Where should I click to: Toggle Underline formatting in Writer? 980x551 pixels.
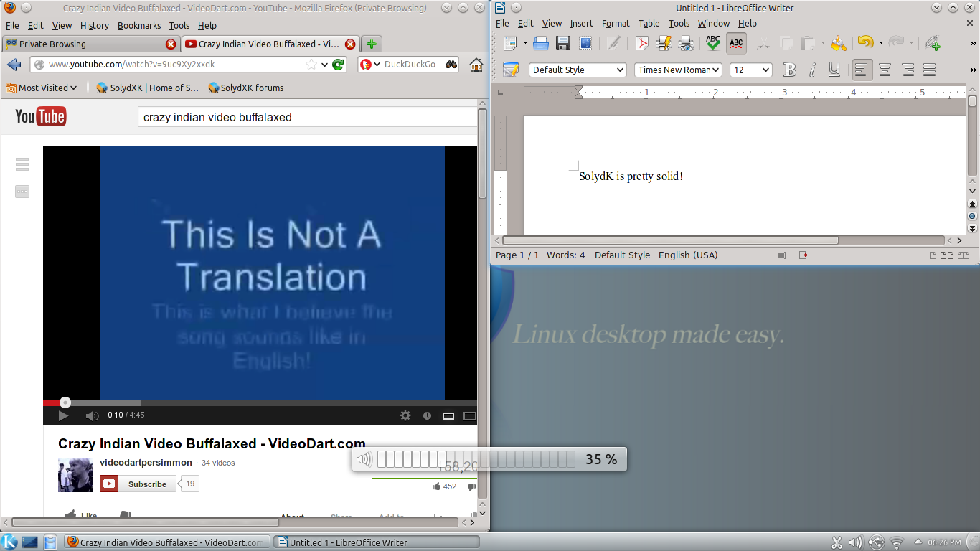coord(834,70)
